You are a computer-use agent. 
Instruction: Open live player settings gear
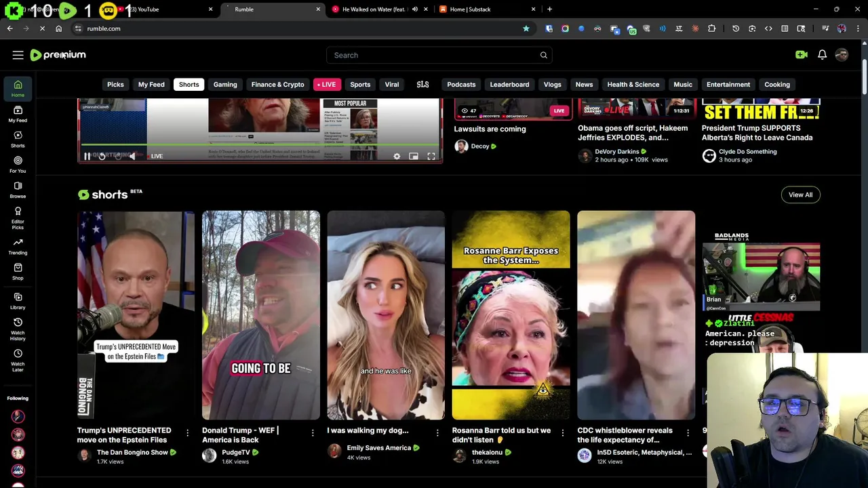coord(397,157)
